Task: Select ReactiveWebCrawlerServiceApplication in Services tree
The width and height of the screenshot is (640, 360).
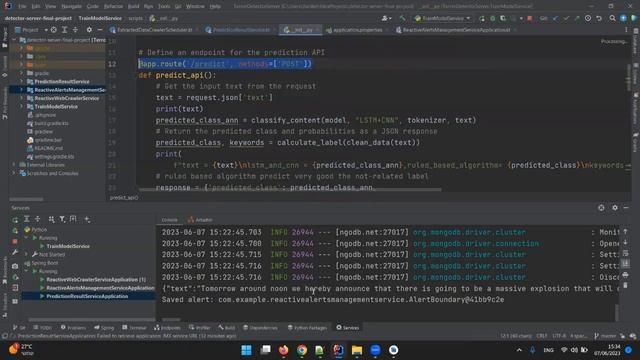Action: pyautogui.click(x=92, y=280)
